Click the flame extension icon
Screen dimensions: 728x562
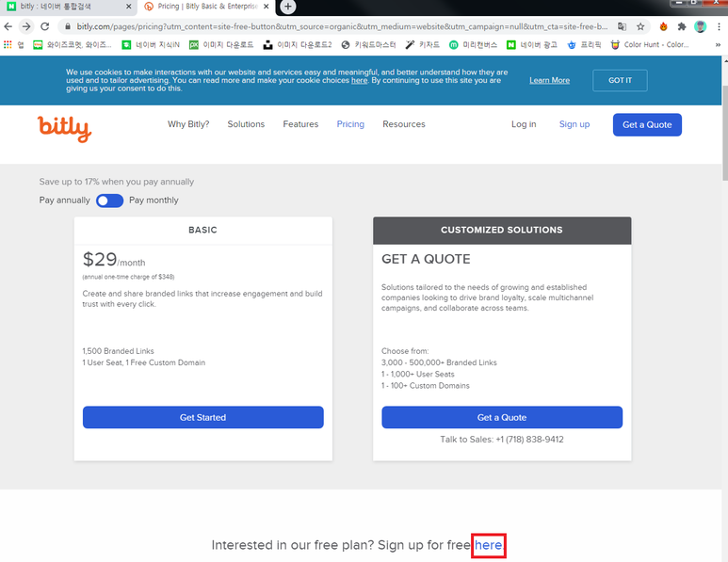663,26
